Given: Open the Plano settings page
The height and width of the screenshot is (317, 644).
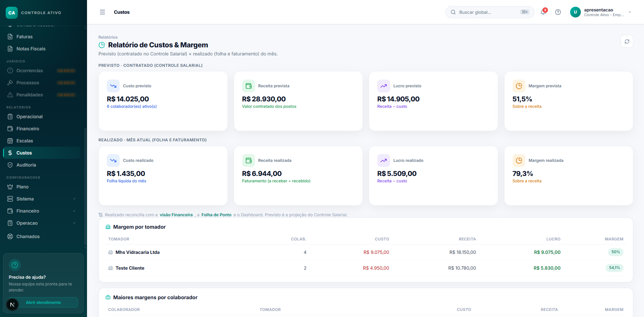Looking at the screenshot, I should 42,187.
